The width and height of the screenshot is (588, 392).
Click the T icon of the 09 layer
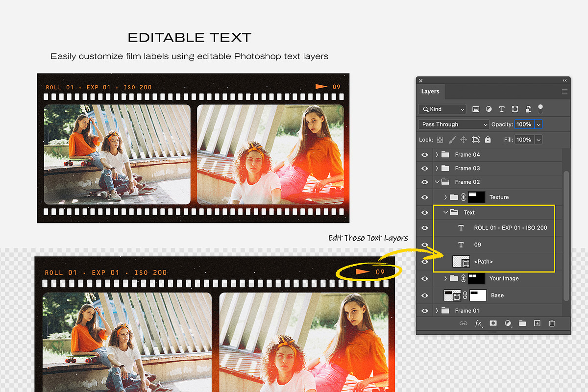tap(461, 245)
